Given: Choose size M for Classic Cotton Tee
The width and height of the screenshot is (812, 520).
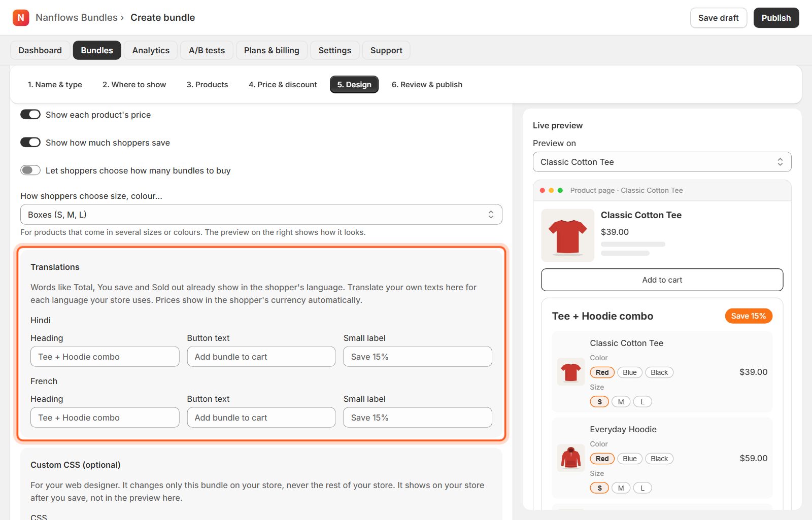Looking at the screenshot, I should coord(621,402).
